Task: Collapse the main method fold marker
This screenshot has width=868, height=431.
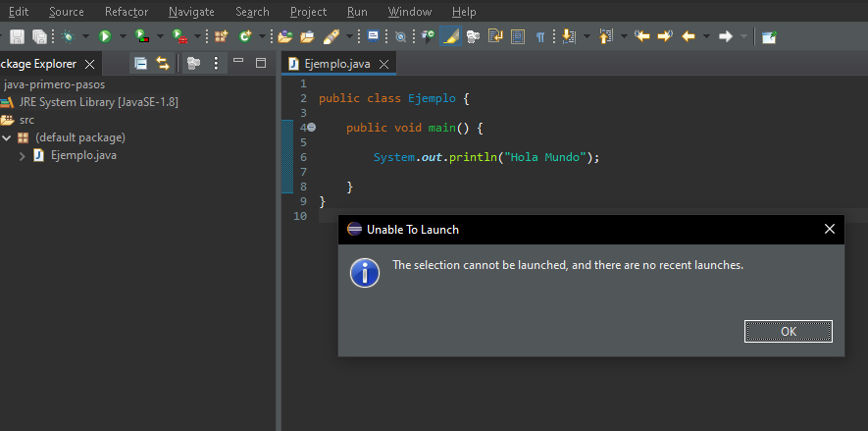Action: (311, 128)
